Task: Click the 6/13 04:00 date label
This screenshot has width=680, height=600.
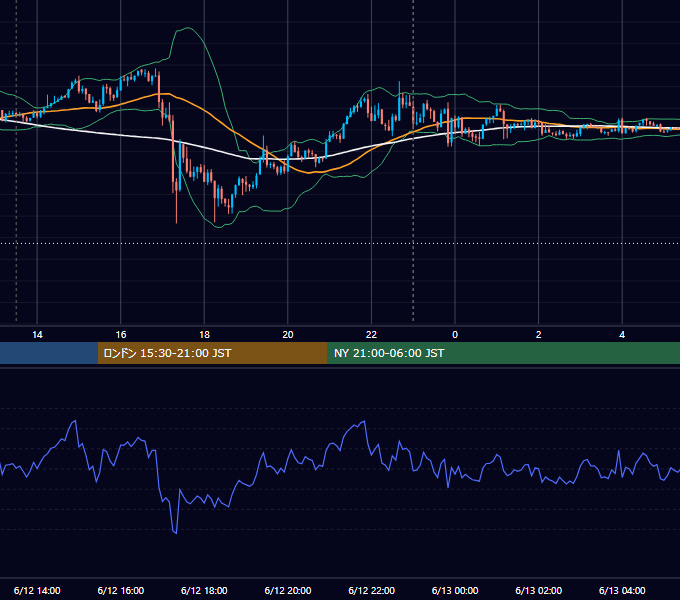Action: (622, 590)
